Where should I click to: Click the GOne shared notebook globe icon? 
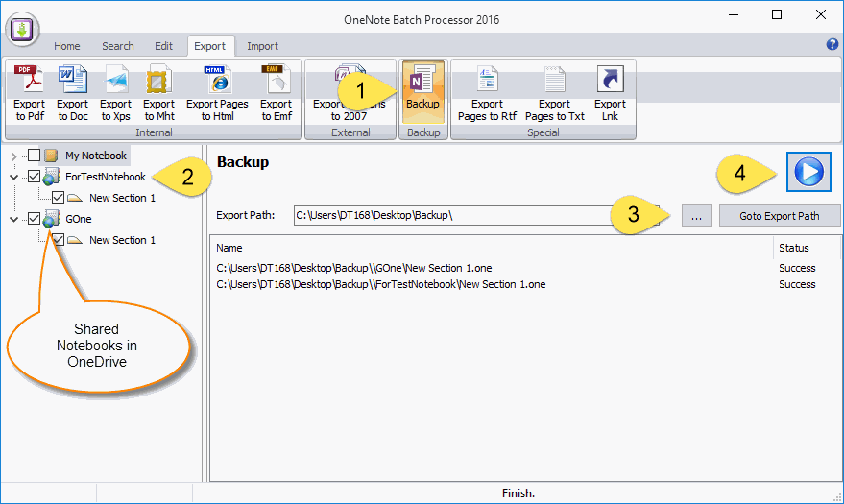point(52,219)
